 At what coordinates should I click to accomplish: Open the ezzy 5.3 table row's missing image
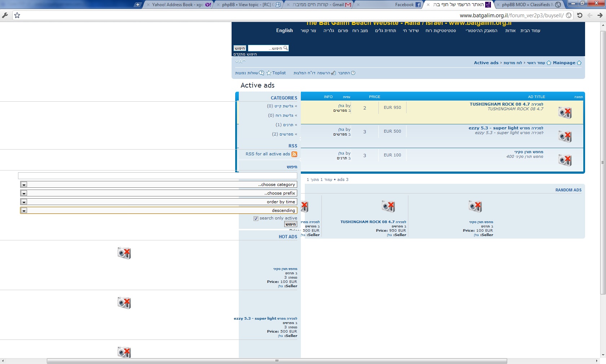(x=565, y=137)
